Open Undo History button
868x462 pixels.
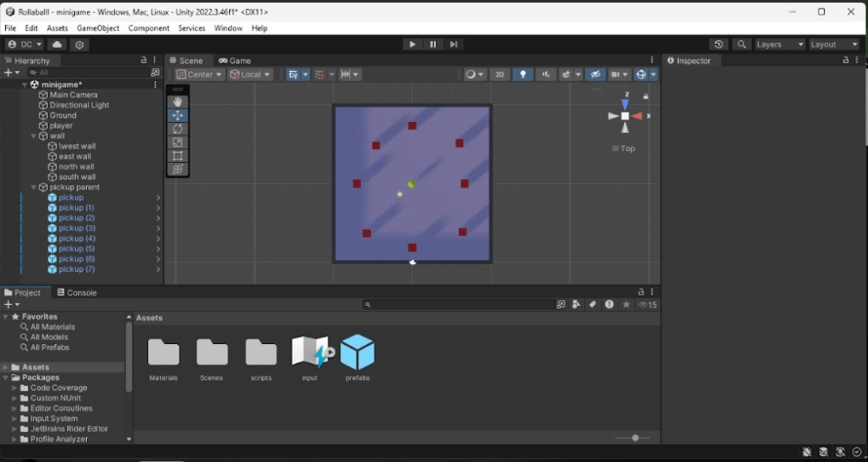tap(719, 44)
